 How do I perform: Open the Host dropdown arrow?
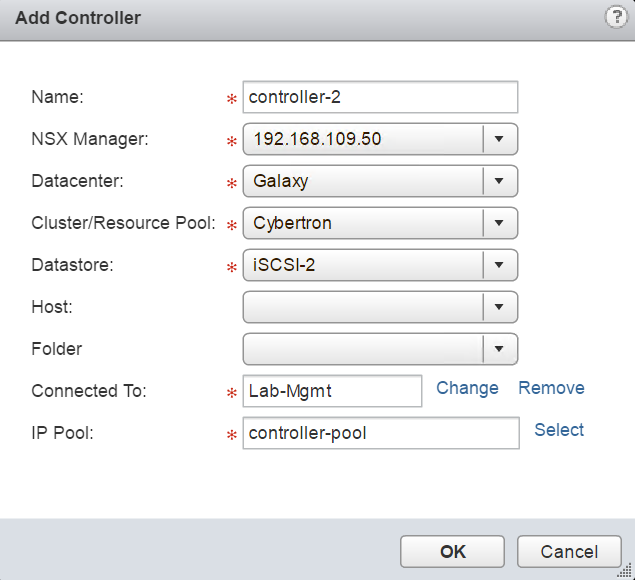point(499,307)
